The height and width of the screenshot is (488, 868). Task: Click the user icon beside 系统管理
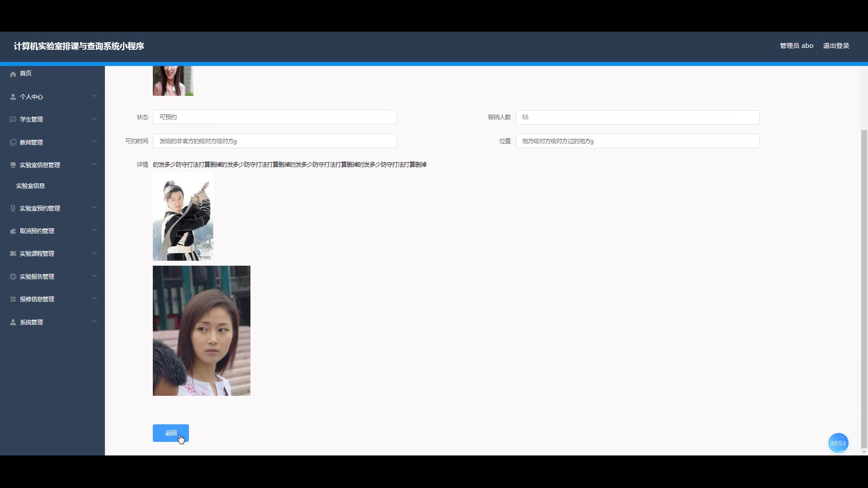click(x=13, y=322)
